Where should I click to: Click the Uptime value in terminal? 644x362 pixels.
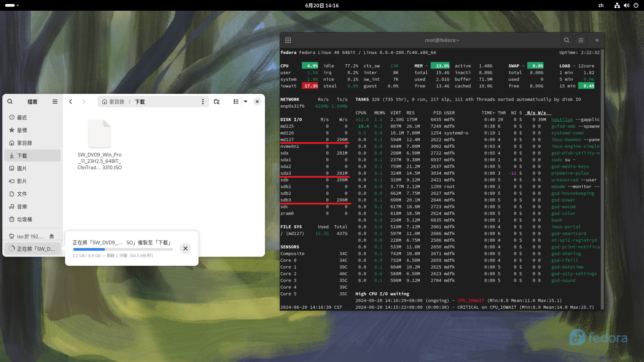tap(590, 52)
